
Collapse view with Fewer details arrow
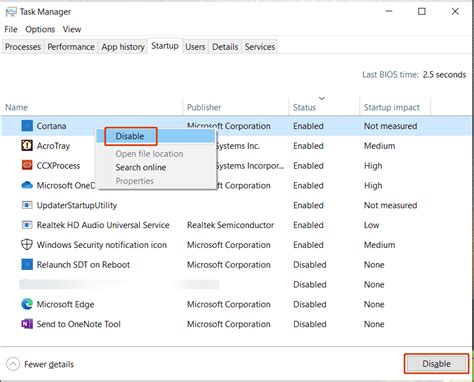coord(13,364)
